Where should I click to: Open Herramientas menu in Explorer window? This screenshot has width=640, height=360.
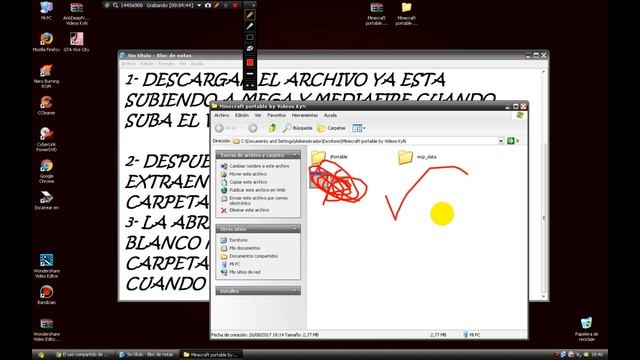[x=304, y=116]
